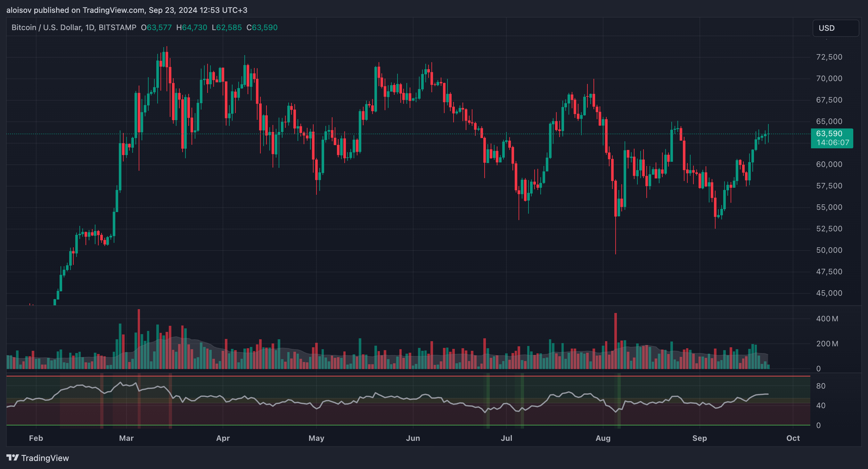Select the low value L62,585
Viewport: 868px width, 469px height.
pos(226,28)
